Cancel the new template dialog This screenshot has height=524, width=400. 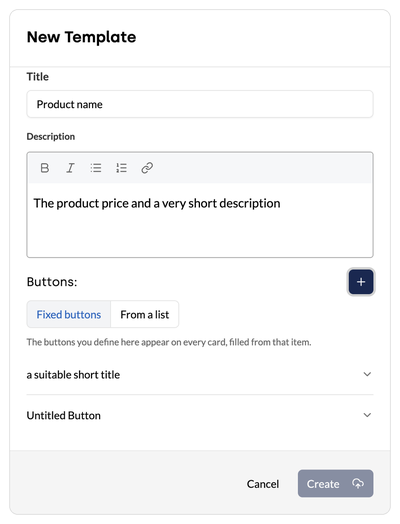tap(263, 484)
